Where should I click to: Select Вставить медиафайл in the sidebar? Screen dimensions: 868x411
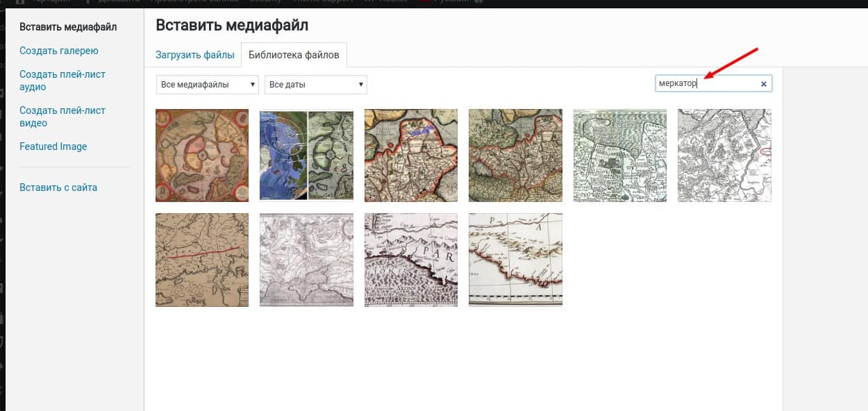(x=68, y=27)
